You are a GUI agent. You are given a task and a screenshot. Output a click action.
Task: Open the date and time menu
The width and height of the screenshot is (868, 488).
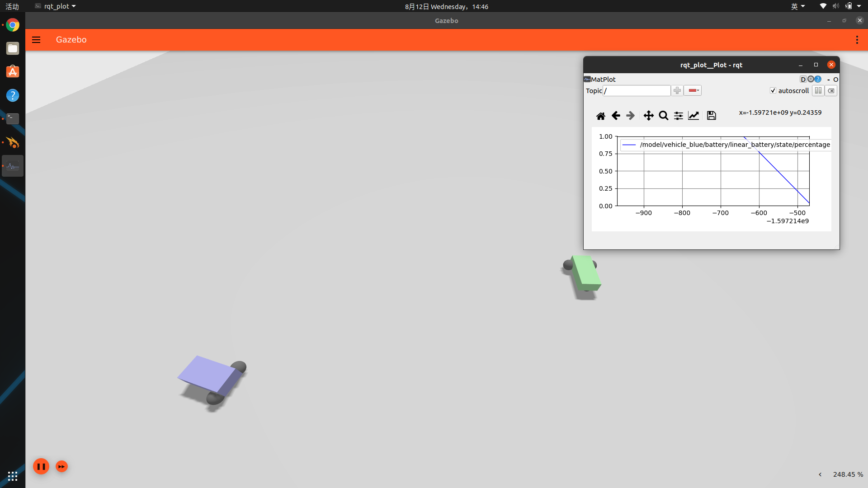pyautogui.click(x=446, y=6)
